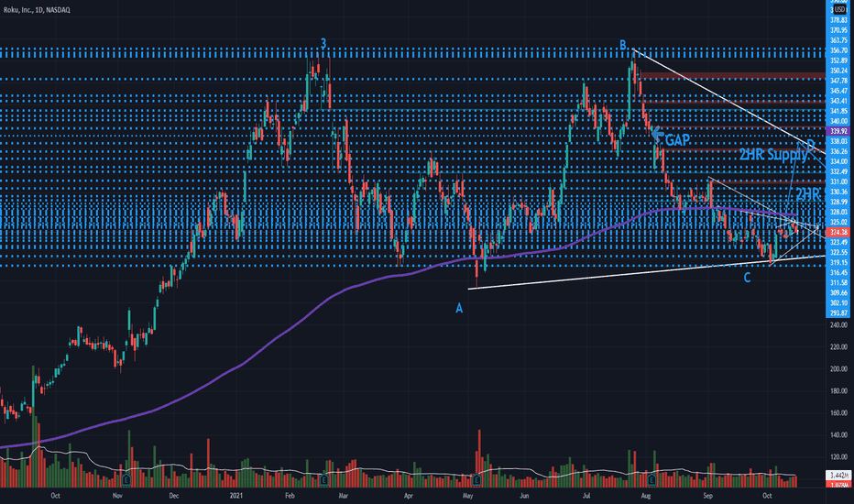Open the USD currency selector
This screenshot has height=504, width=854.
pos(839,10)
